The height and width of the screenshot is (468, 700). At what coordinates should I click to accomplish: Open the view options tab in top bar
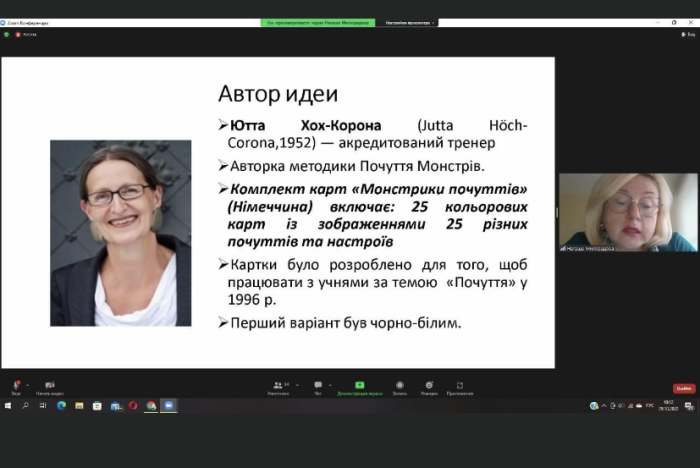click(x=408, y=22)
